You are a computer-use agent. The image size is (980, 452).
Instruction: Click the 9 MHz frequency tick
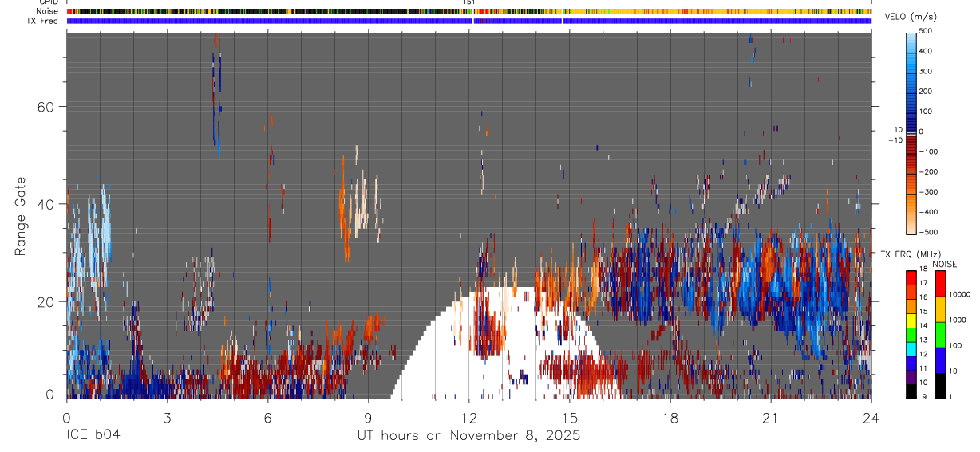pos(923,397)
